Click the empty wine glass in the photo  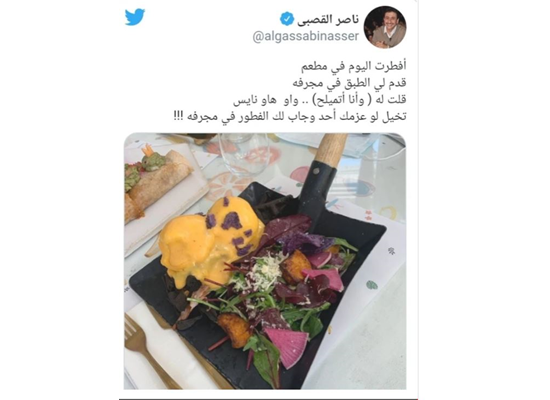(243, 154)
